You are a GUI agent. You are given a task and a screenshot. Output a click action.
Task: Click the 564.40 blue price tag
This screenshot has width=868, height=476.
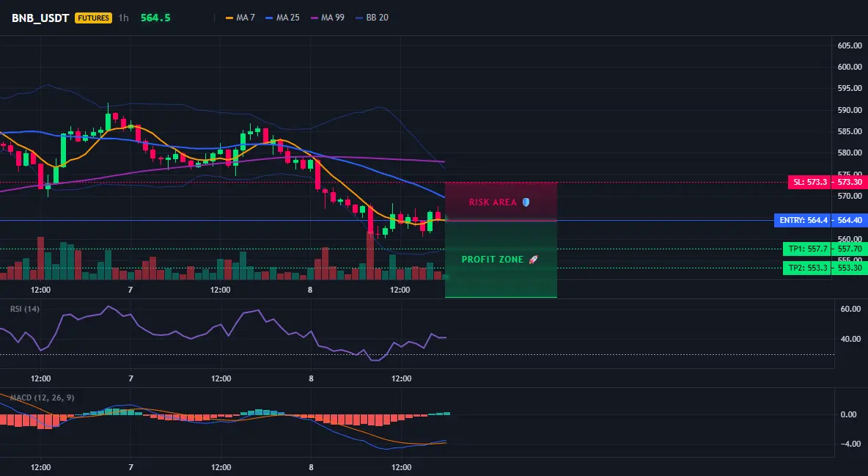(850, 221)
